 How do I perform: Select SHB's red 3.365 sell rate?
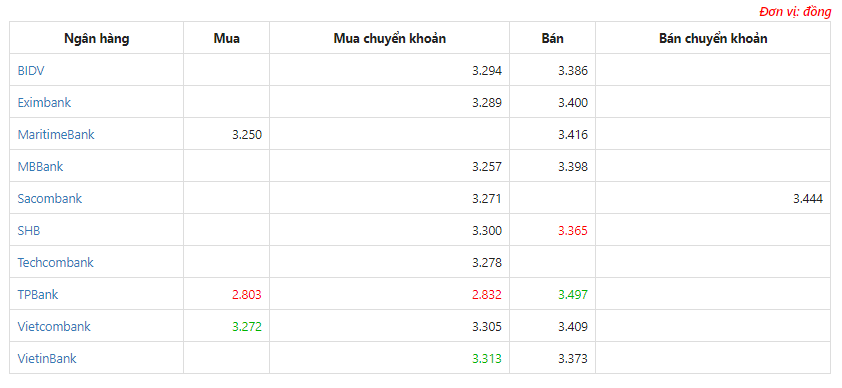(573, 231)
